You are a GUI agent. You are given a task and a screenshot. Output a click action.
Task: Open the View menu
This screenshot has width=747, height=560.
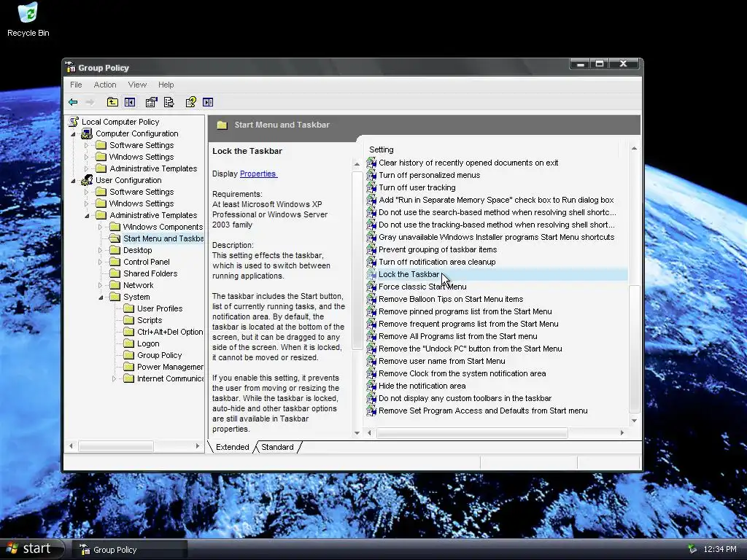(x=137, y=85)
